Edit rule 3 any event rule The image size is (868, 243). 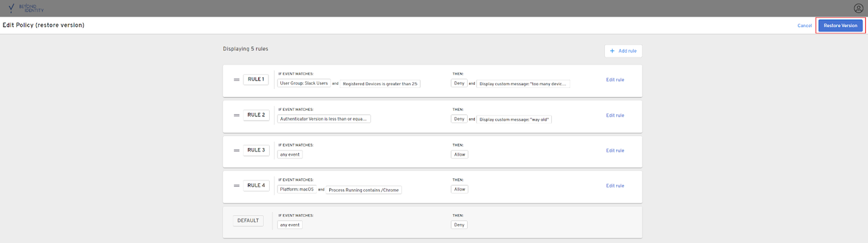614,150
